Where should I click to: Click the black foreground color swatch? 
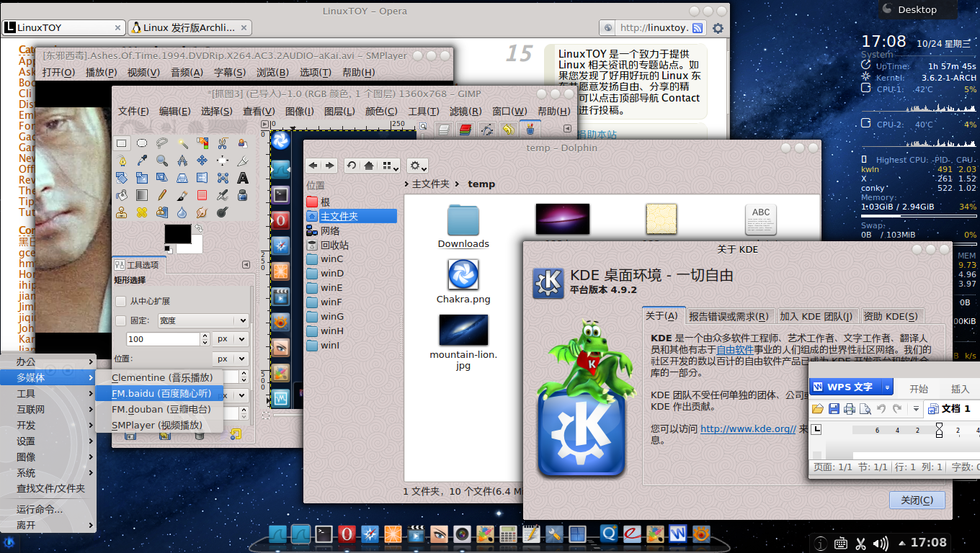coord(177,233)
